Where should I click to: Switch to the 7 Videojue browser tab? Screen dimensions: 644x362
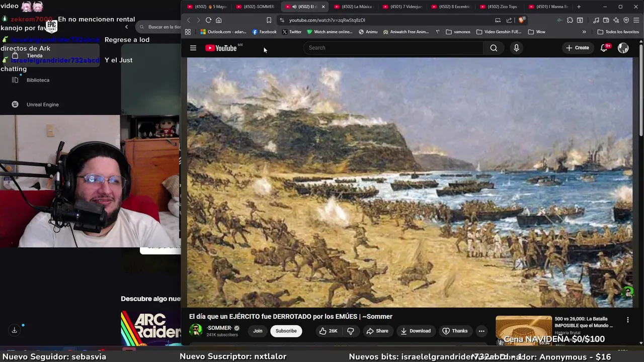pos(402,7)
